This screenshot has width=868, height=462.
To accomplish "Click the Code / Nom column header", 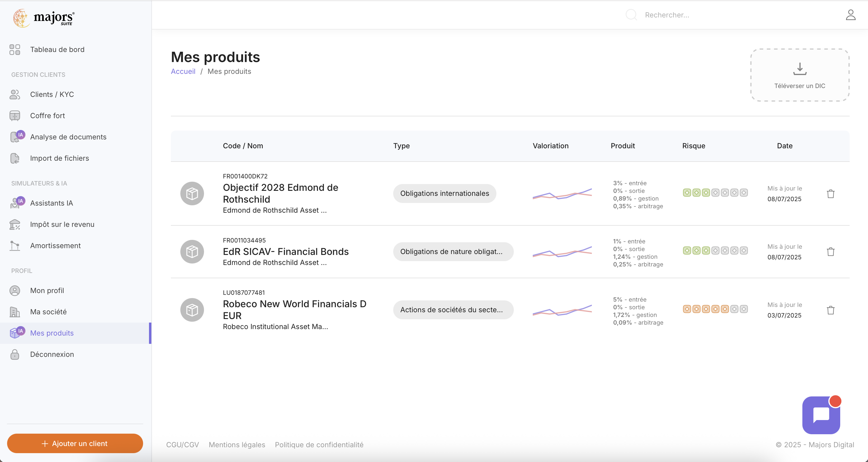I will (x=243, y=146).
